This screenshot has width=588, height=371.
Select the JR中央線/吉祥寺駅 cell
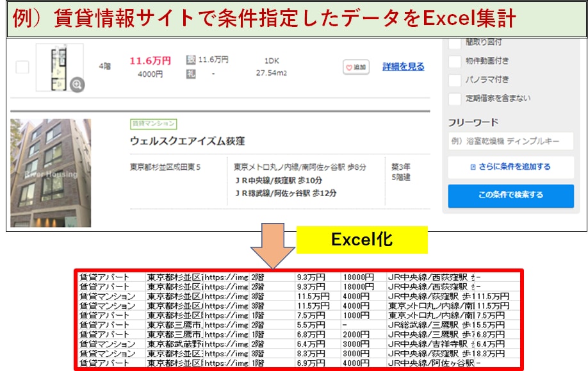(x=431, y=344)
